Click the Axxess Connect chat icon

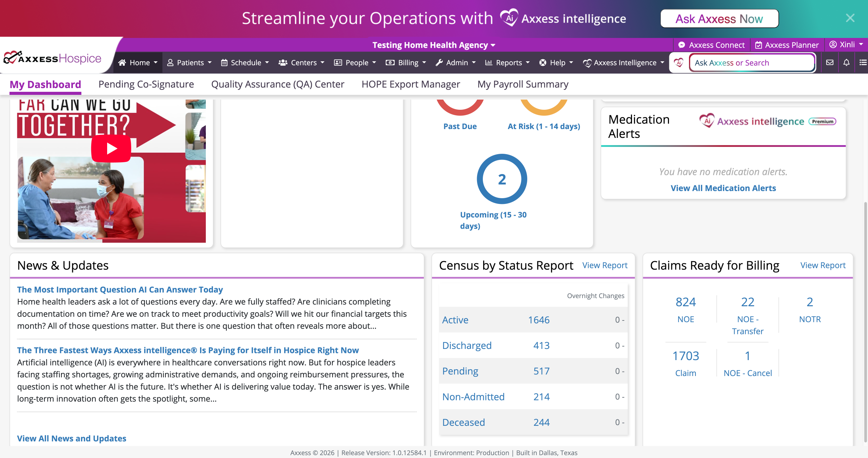pos(682,45)
